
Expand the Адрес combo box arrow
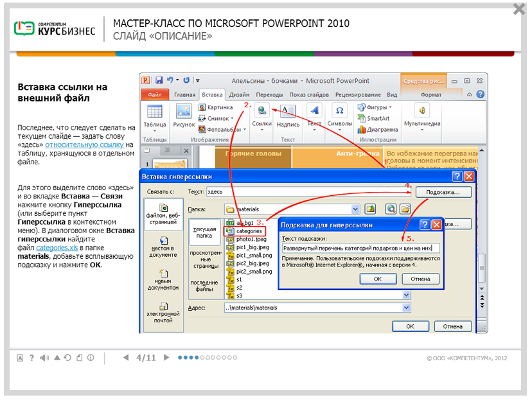[406, 308]
